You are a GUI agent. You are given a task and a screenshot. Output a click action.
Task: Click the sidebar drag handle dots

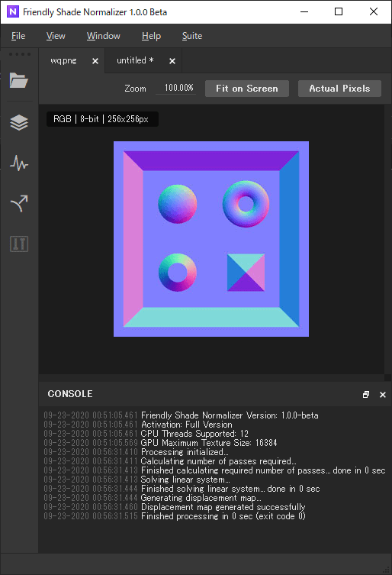19,54
